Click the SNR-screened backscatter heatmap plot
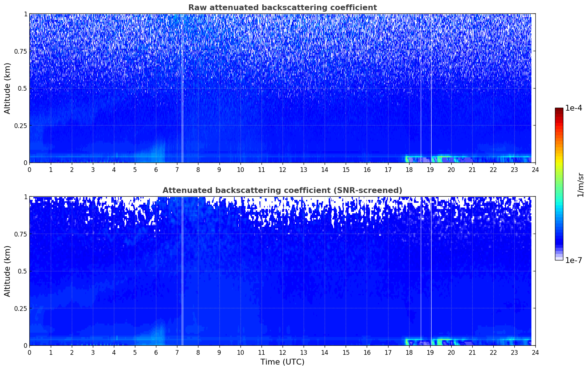 [282, 271]
